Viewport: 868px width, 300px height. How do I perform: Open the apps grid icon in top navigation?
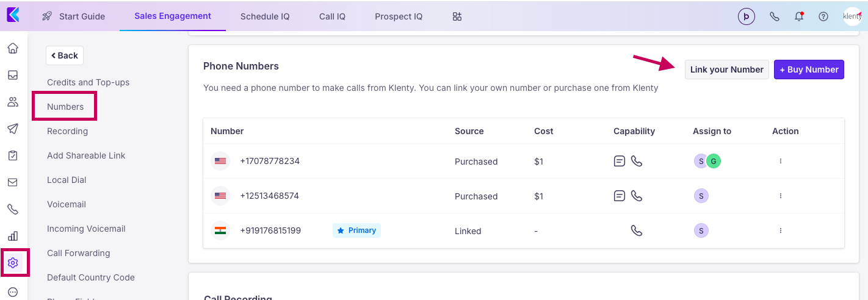(x=457, y=16)
